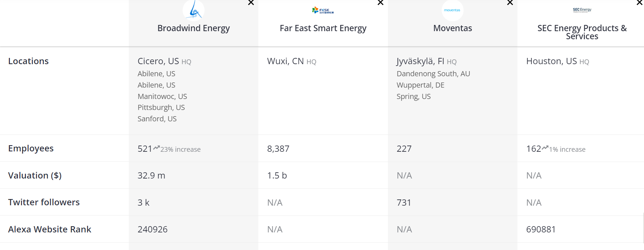Click the Far East Smart Energy logo
This screenshot has height=250, width=644.
(323, 10)
